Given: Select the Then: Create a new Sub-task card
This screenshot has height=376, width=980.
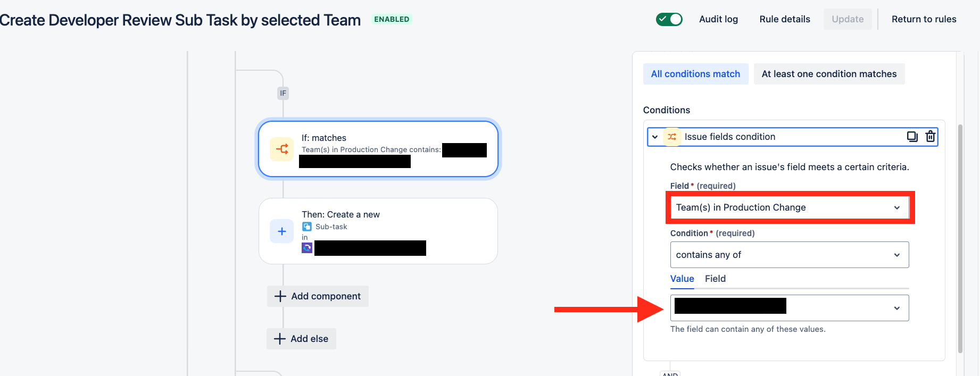Looking at the screenshot, I should (x=378, y=231).
